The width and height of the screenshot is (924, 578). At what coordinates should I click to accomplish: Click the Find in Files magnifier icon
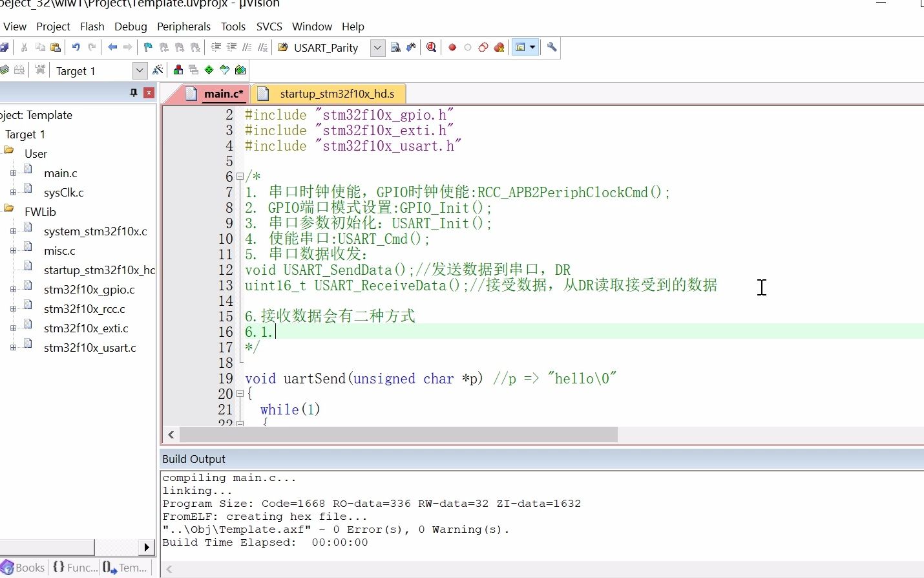point(395,47)
